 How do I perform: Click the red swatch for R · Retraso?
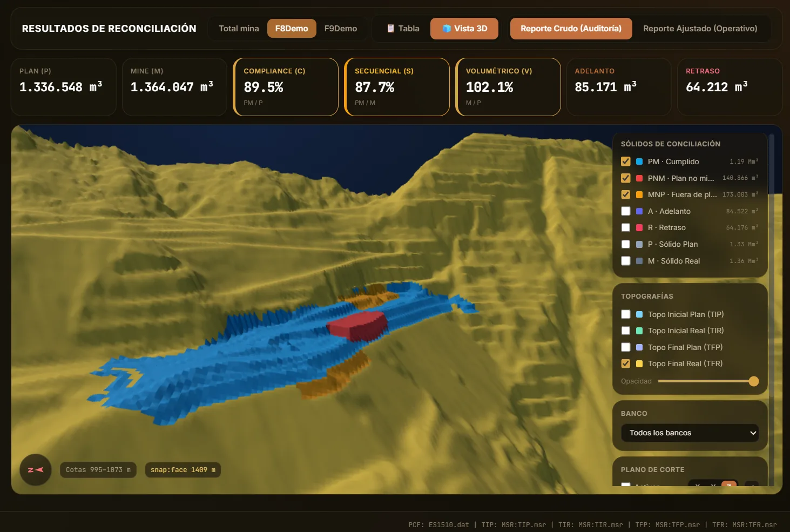tap(639, 227)
